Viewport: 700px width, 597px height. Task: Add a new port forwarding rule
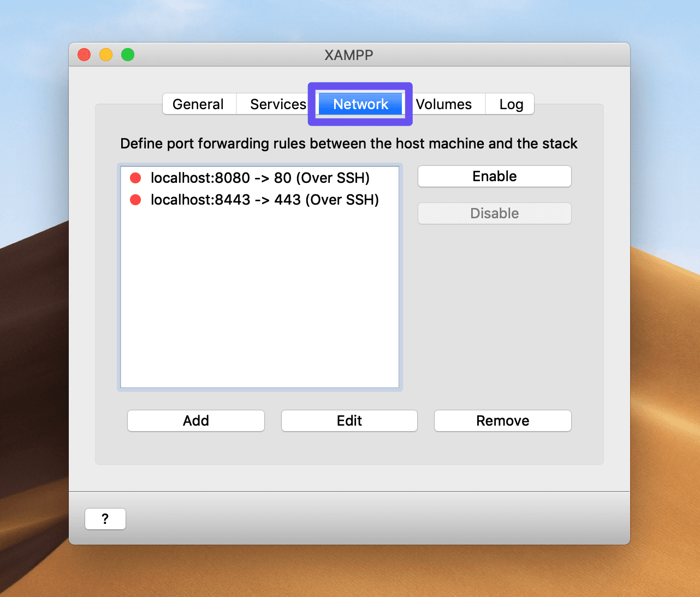(195, 420)
